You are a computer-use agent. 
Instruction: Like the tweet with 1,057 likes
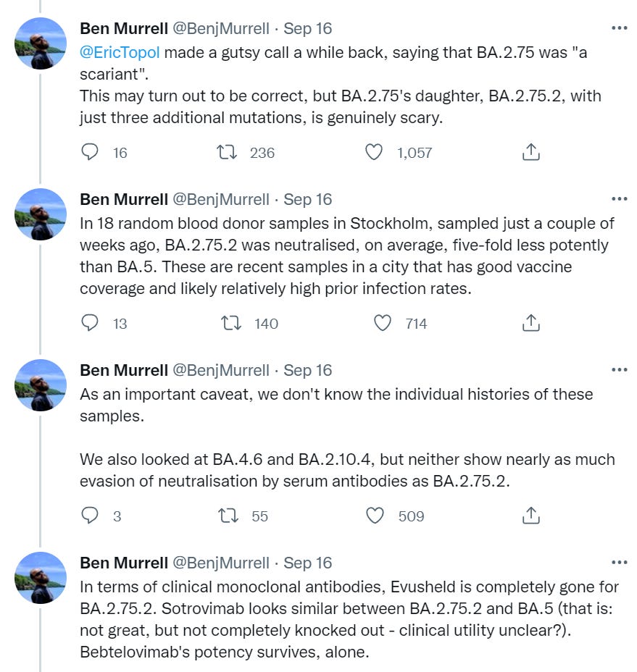coord(374,152)
